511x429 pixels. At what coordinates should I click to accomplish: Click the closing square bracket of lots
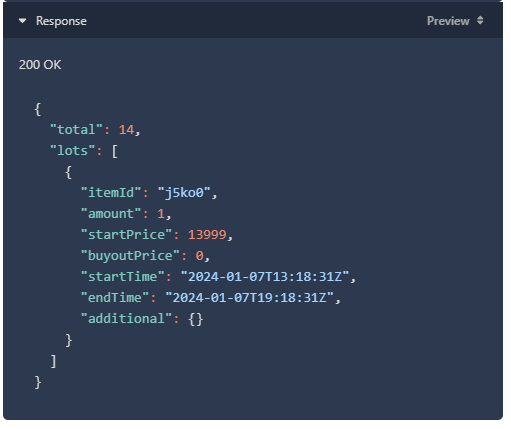pyautogui.click(x=53, y=361)
